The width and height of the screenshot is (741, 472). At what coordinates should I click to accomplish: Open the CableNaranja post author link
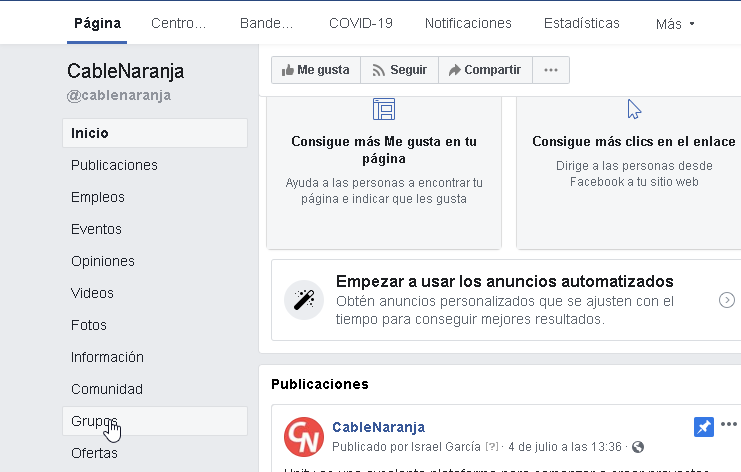379,427
